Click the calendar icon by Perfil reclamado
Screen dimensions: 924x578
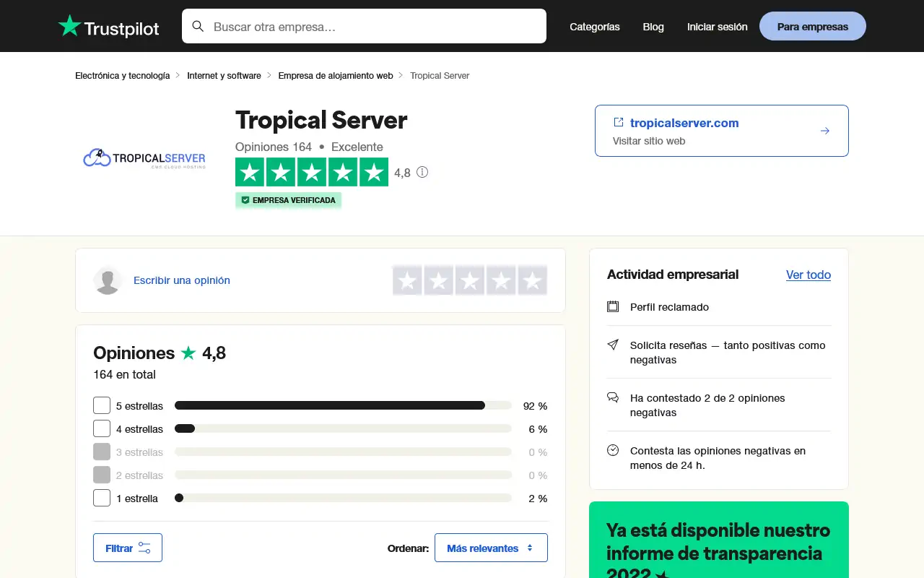613,306
